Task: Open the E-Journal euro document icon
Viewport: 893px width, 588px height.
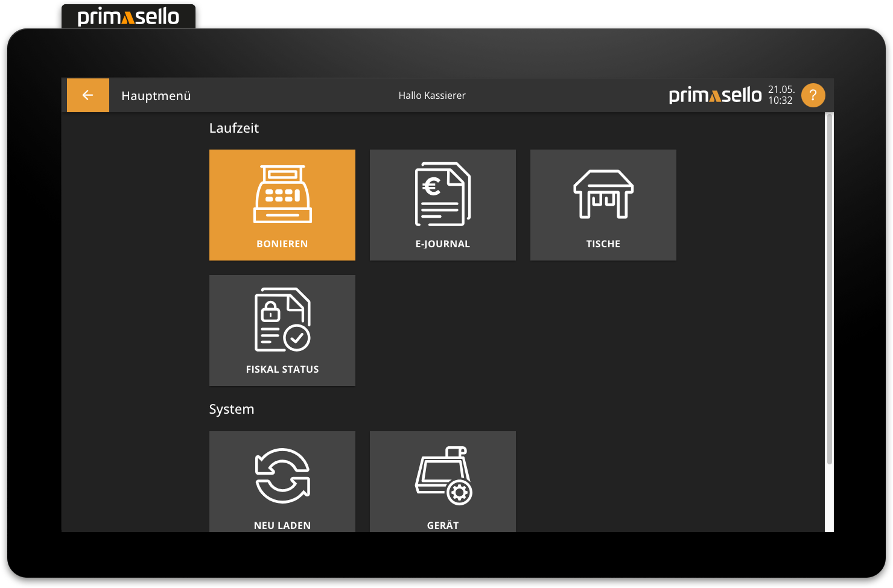Action: [x=442, y=194]
